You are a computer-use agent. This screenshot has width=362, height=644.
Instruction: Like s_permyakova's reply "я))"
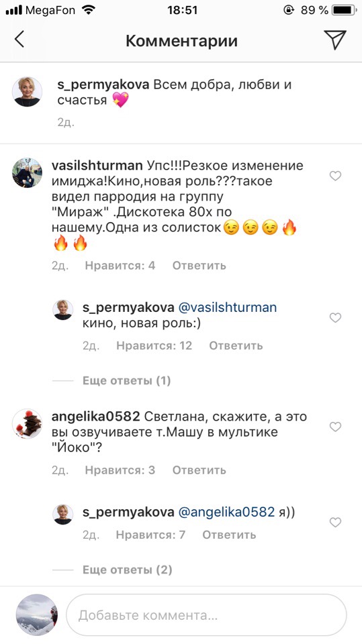(x=336, y=522)
